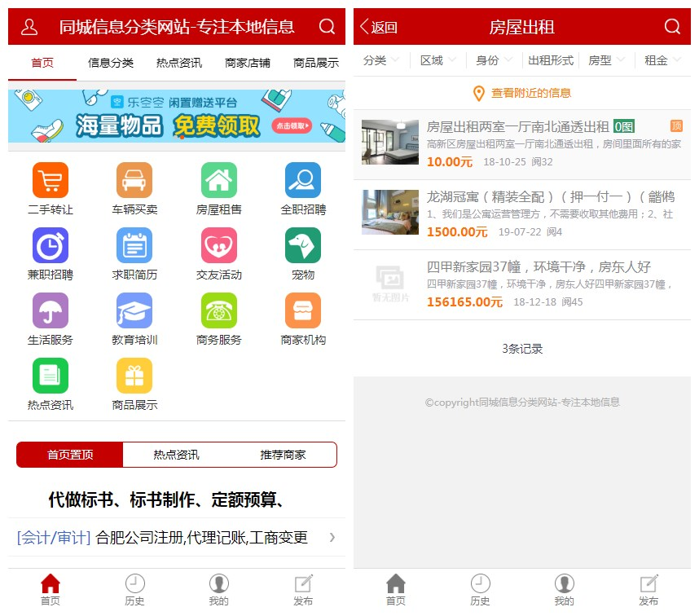Click 乐空空 免费领取 banner ad

click(x=177, y=116)
